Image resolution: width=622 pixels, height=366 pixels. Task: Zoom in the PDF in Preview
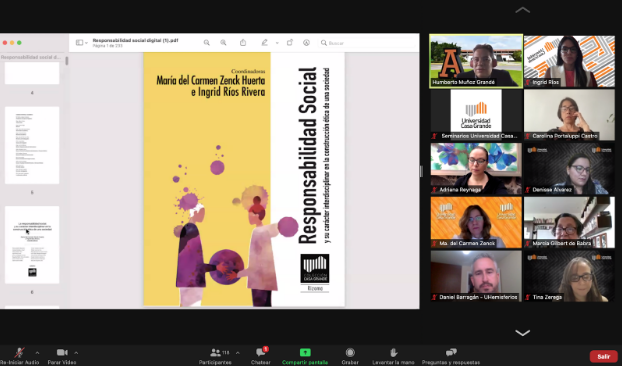[223, 43]
